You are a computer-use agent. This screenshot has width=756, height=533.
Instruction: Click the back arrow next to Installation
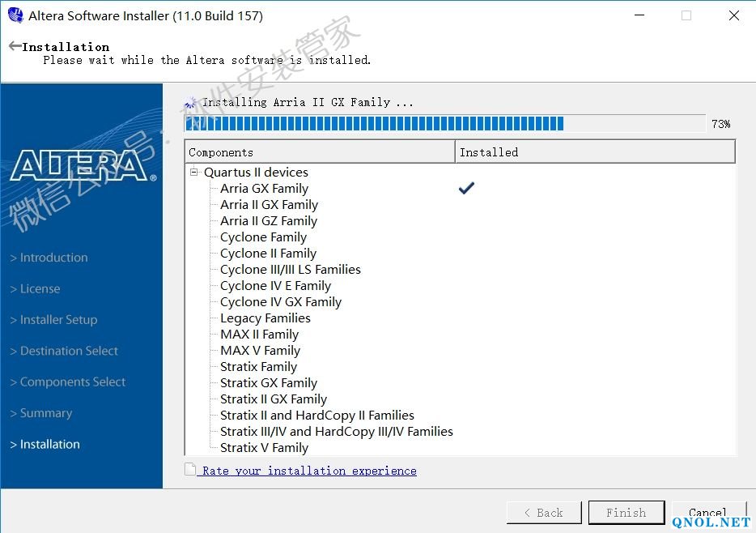pyautogui.click(x=15, y=46)
